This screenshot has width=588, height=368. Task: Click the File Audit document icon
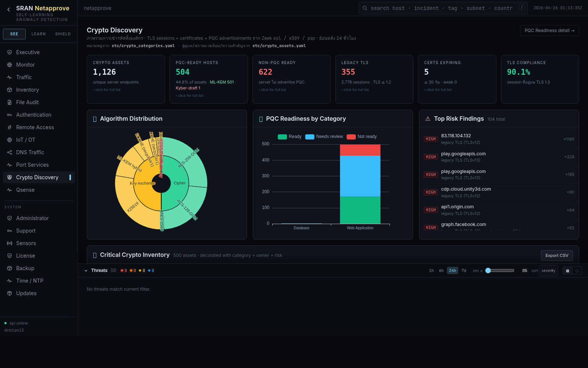10,102
